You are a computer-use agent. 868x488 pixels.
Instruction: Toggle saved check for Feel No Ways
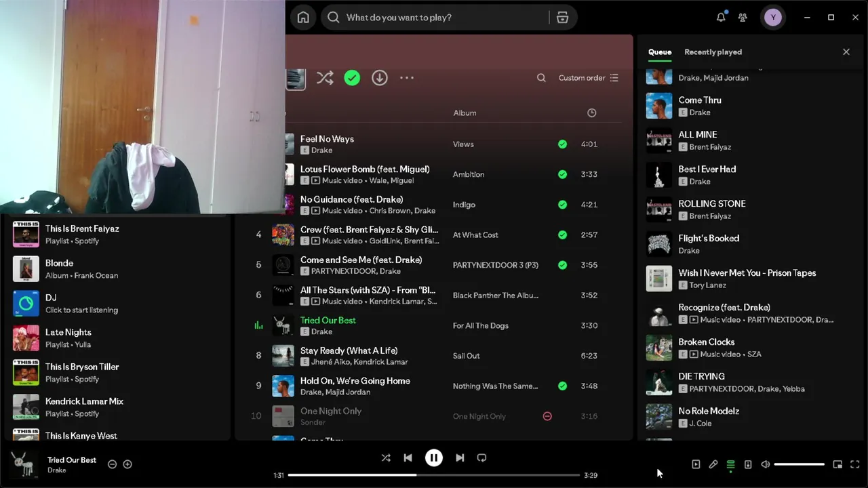[x=562, y=144]
